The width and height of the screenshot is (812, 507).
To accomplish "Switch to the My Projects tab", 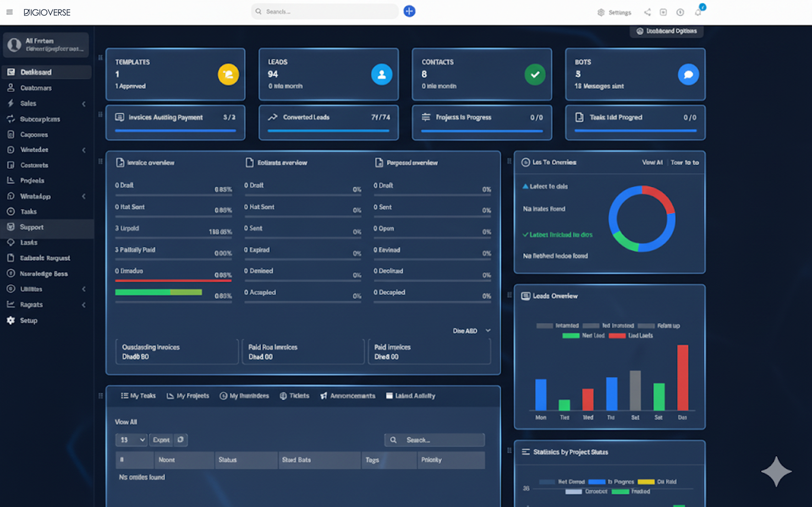I will [x=188, y=396].
